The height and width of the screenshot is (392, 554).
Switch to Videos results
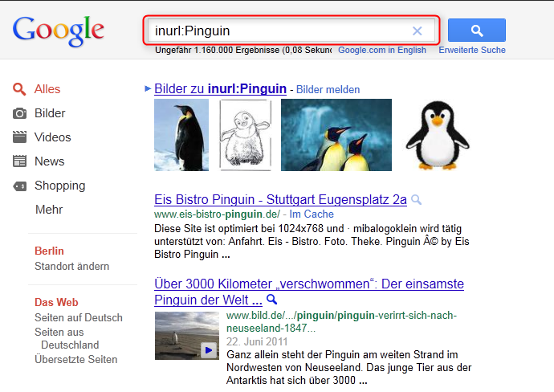tap(53, 137)
